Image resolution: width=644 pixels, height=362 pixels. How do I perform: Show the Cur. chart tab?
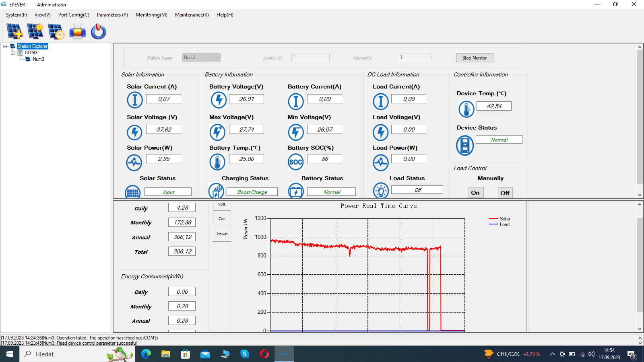tap(222, 219)
